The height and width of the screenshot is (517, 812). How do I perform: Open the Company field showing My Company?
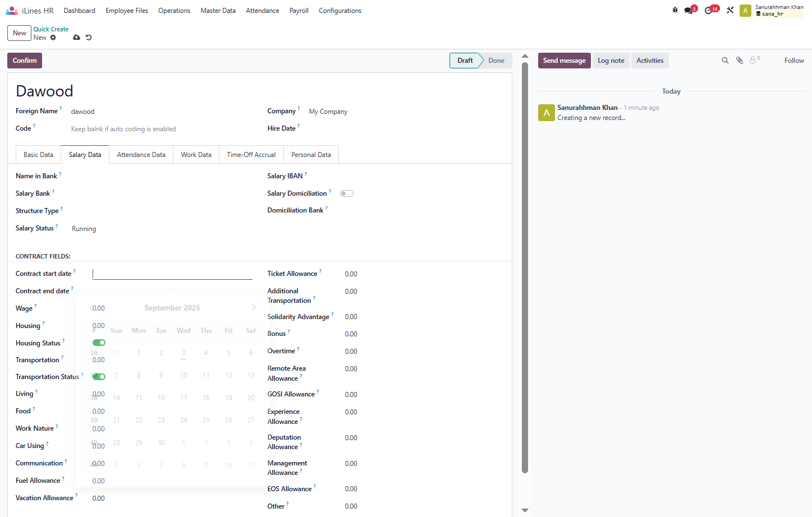[406, 112]
